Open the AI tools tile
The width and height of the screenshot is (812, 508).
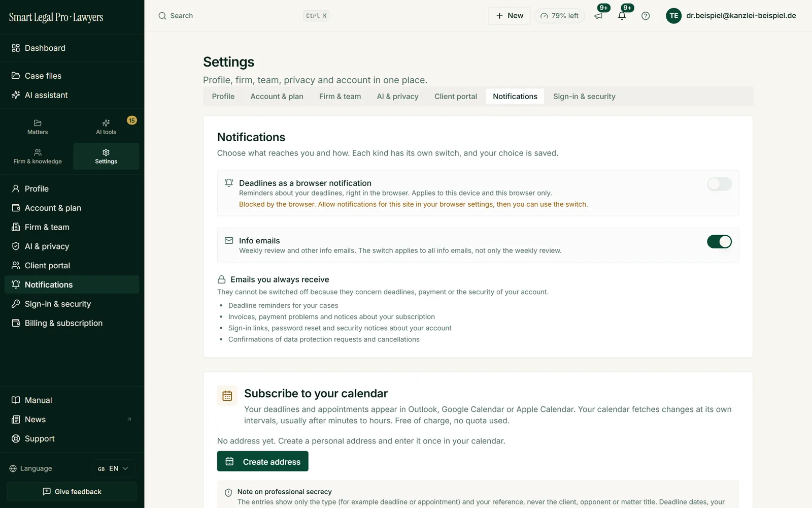[x=106, y=127]
